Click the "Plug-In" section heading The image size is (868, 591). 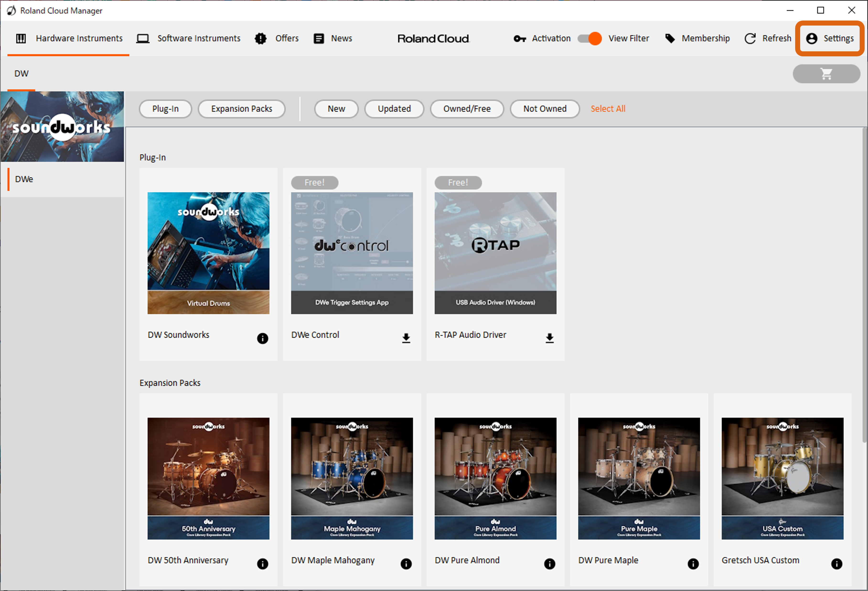point(152,158)
